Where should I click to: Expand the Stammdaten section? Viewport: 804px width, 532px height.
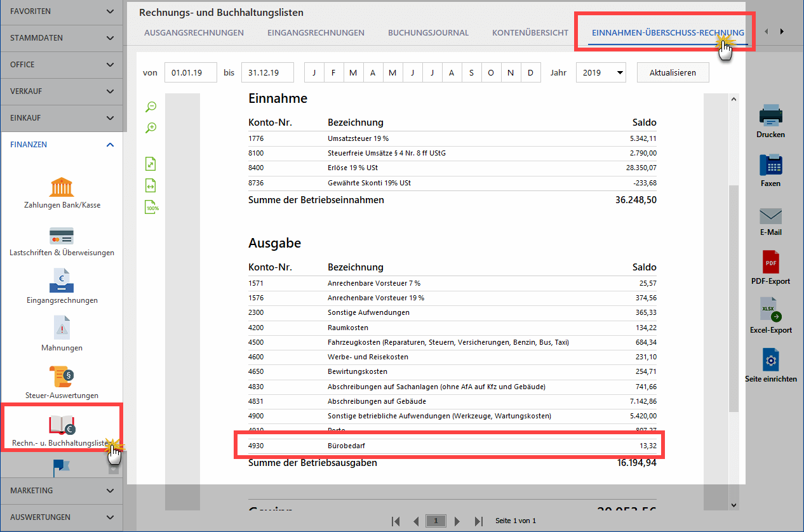[62, 38]
